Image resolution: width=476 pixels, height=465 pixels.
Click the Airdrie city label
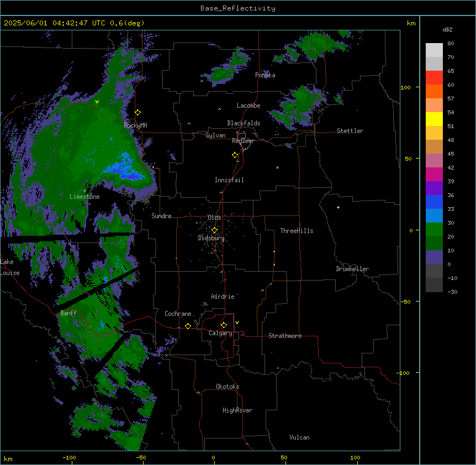[x=223, y=297]
